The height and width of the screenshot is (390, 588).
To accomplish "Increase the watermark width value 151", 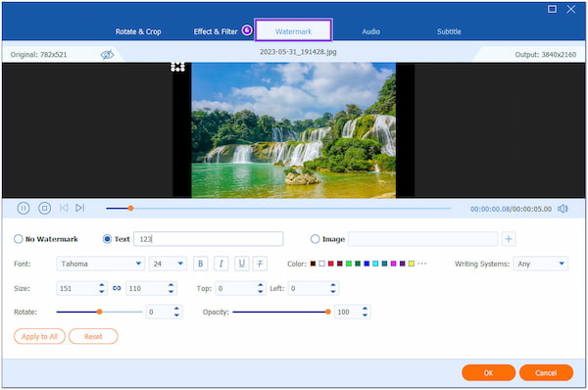I will pos(102,285).
